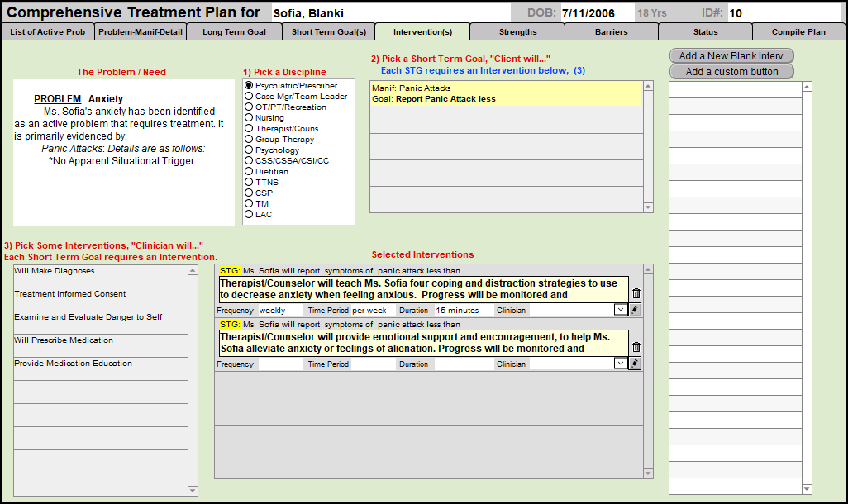Open Clinician dropdown for the first intervention
The width and height of the screenshot is (848, 504).
[620, 310]
